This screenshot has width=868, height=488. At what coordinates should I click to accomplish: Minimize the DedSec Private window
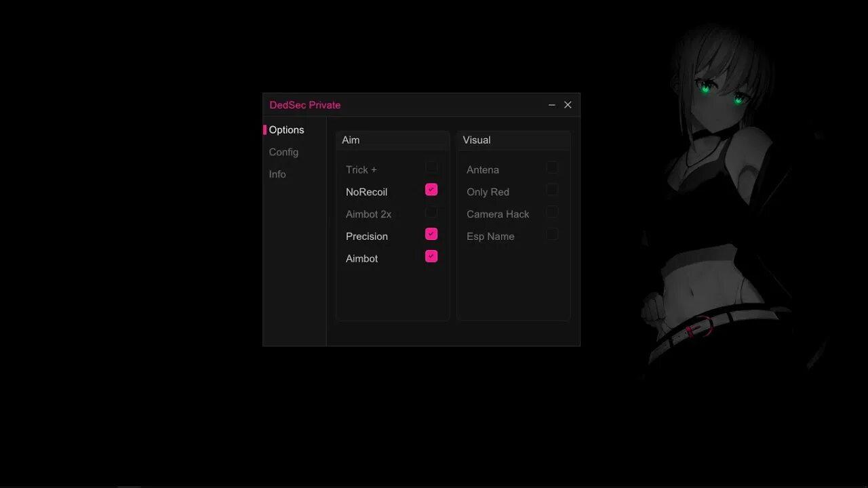tap(551, 105)
